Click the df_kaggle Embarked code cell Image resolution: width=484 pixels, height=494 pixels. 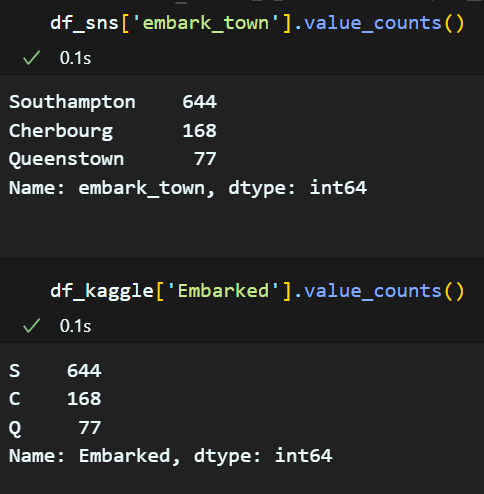tap(257, 291)
